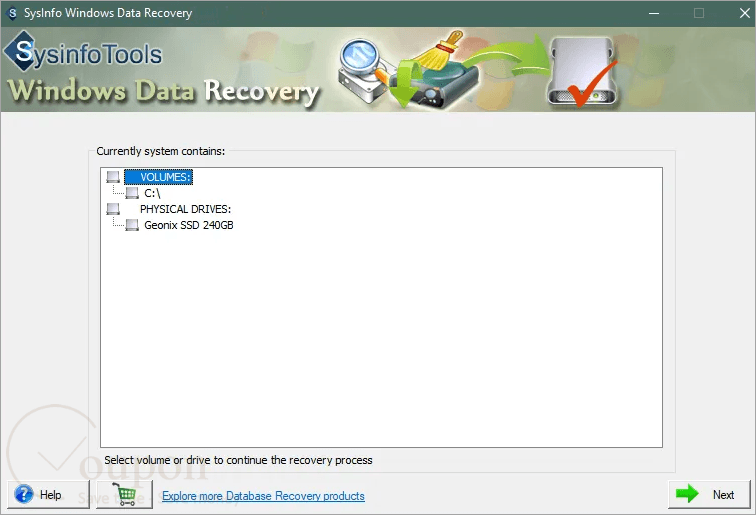This screenshot has height=515, width=756.
Task: Close the SysInfo Windows Data Recovery window
Action: 744,13
